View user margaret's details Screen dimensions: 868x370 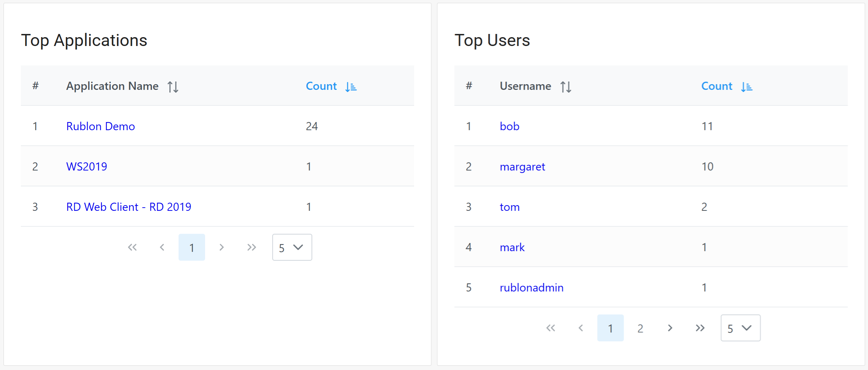click(x=522, y=167)
